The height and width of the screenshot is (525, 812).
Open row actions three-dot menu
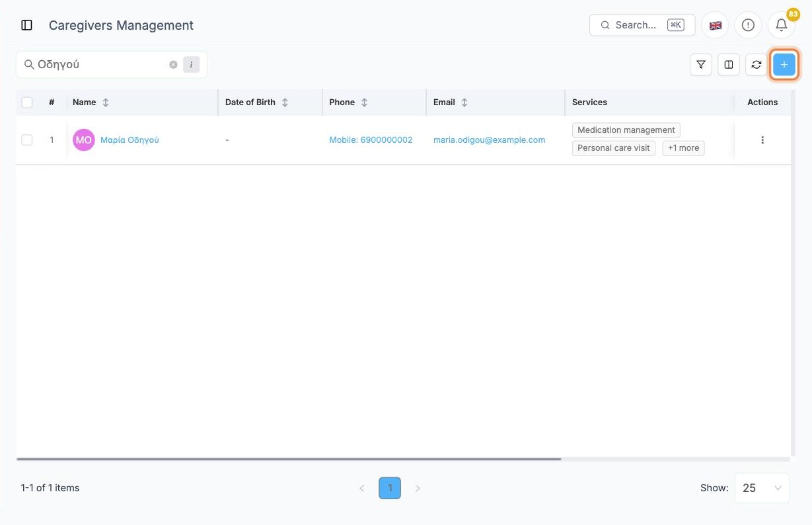(x=762, y=140)
